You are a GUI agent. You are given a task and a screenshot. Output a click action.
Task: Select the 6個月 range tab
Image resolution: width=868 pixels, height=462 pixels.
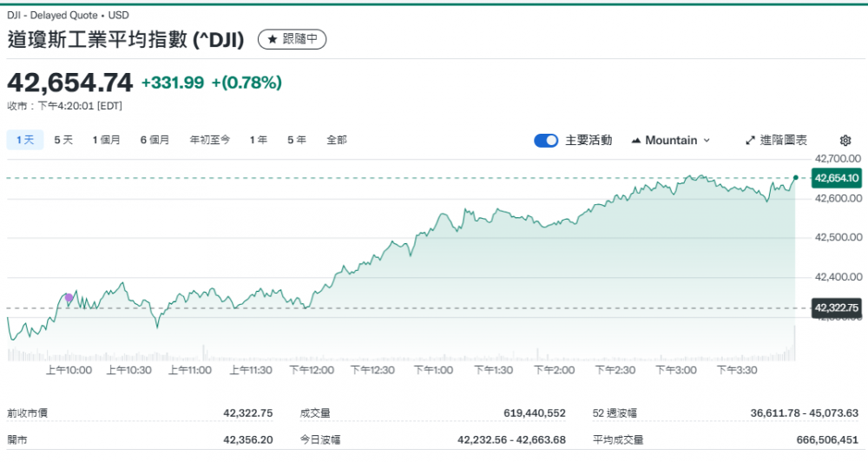[155, 140]
